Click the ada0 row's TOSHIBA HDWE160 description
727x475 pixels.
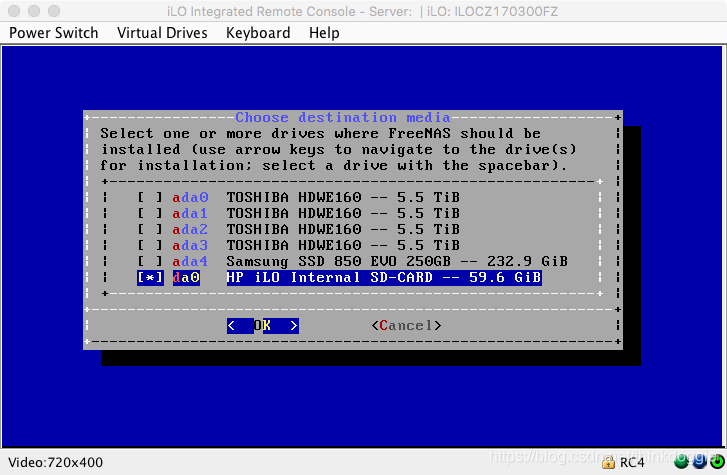(x=343, y=198)
